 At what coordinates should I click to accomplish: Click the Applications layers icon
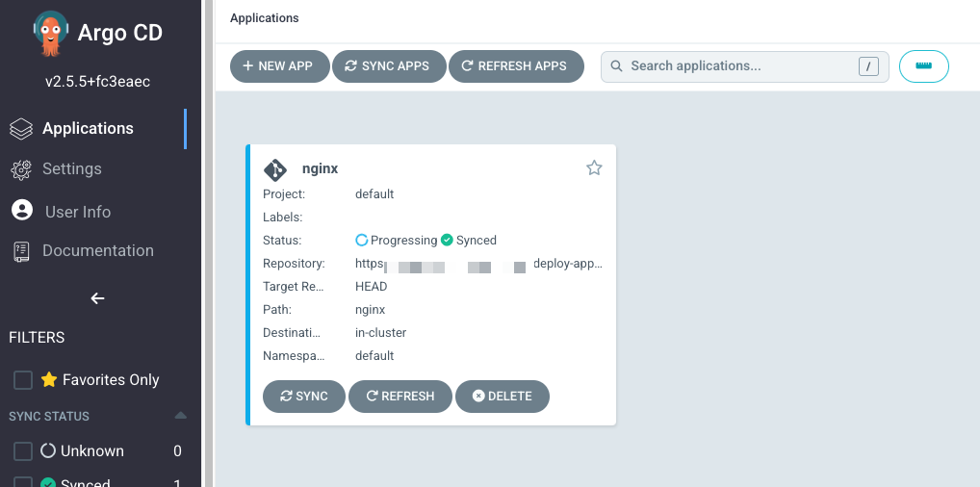click(x=21, y=129)
